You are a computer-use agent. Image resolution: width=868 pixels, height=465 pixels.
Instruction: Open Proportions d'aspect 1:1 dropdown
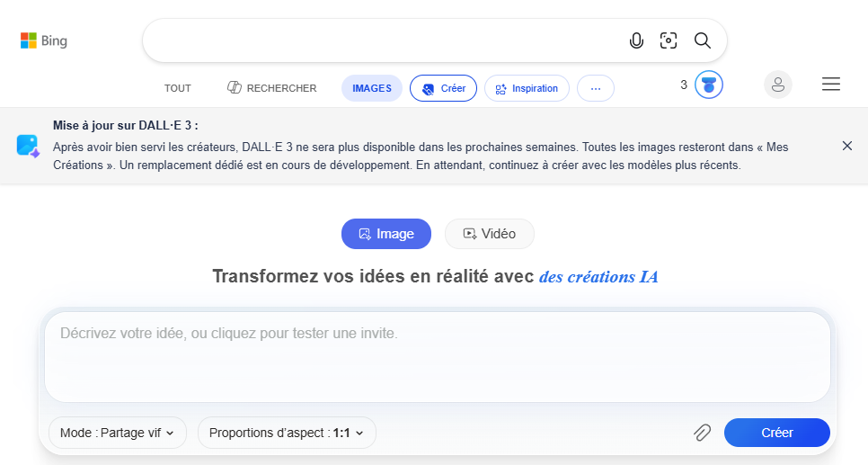pyautogui.click(x=287, y=433)
